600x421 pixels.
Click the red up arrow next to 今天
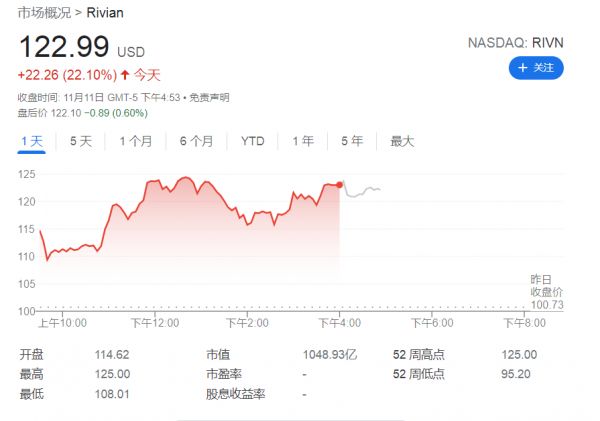(x=124, y=75)
